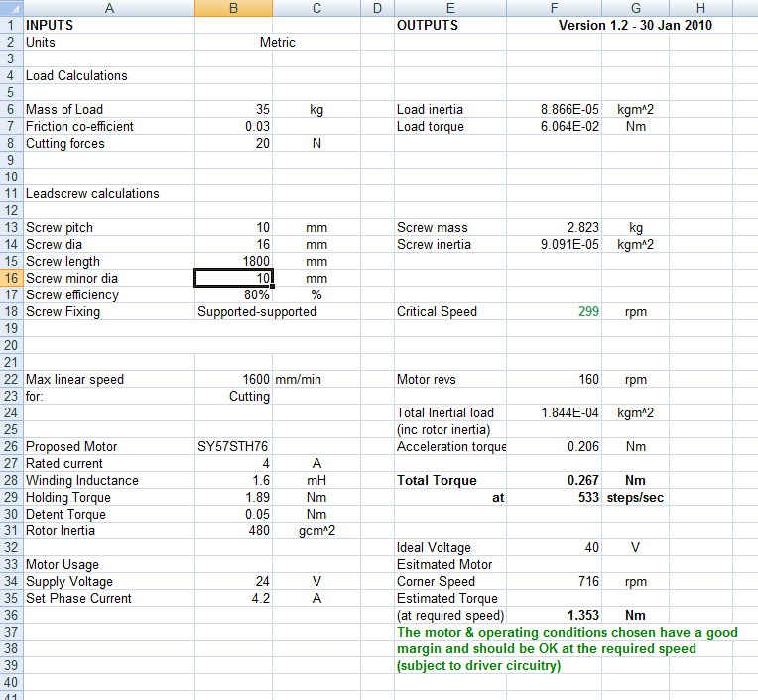Select the Screw length value 1800
Viewport: 758px width, 700px height.
(234, 262)
